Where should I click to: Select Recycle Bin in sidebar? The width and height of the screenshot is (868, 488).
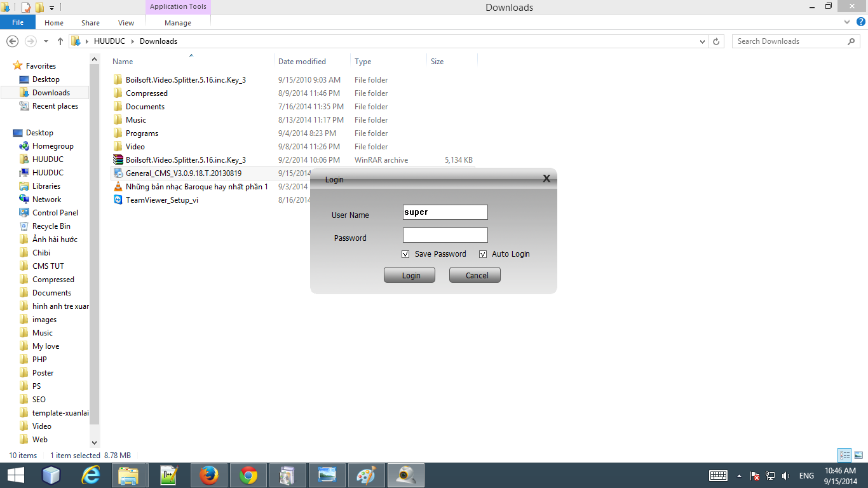45,226
